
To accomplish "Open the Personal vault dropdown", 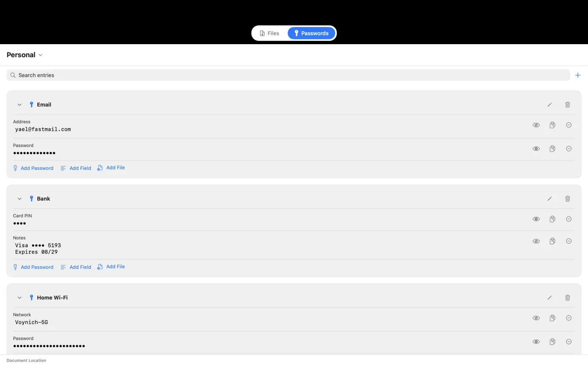I will pyautogui.click(x=25, y=55).
